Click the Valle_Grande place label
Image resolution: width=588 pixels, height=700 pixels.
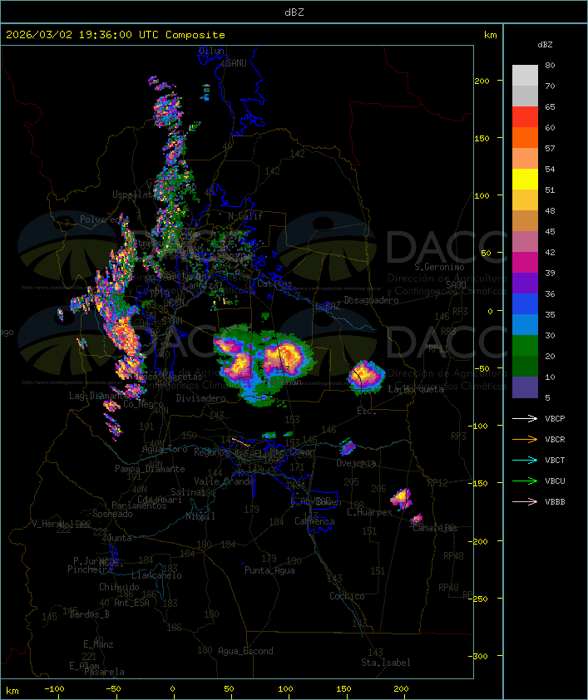coord(224,481)
